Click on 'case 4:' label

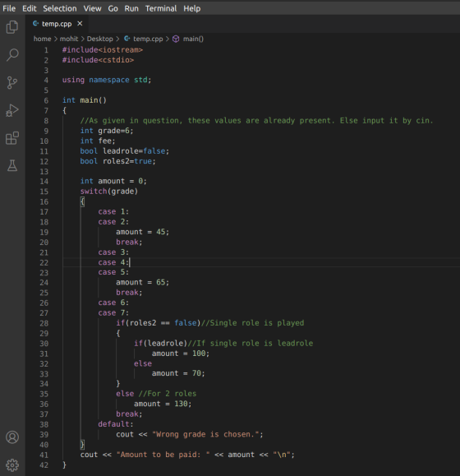113,262
